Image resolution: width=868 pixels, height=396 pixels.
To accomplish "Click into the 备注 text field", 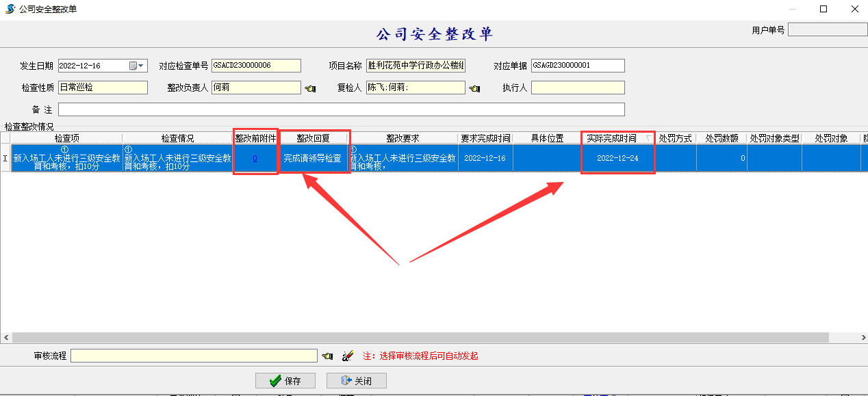I will pyautogui.click(x=341, y=109).
